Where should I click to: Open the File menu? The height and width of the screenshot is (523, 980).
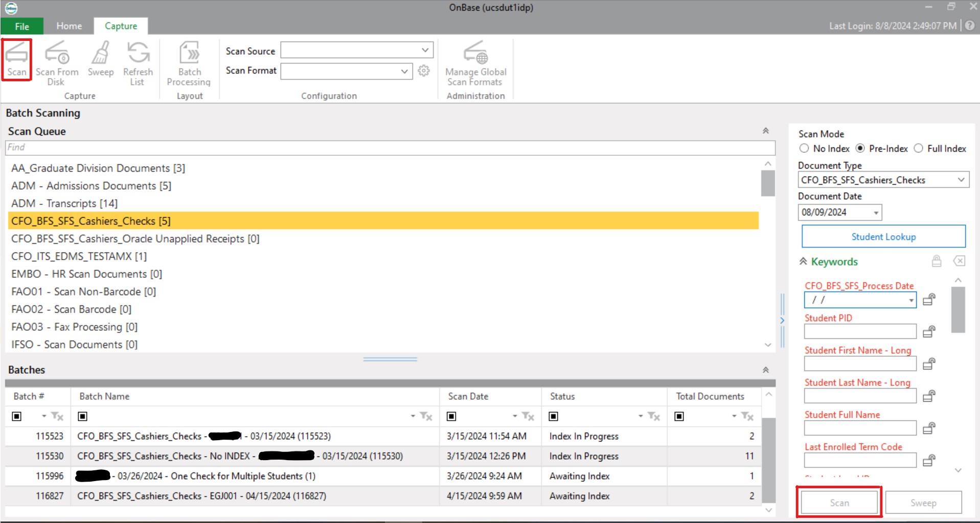[x=22, y=26]
